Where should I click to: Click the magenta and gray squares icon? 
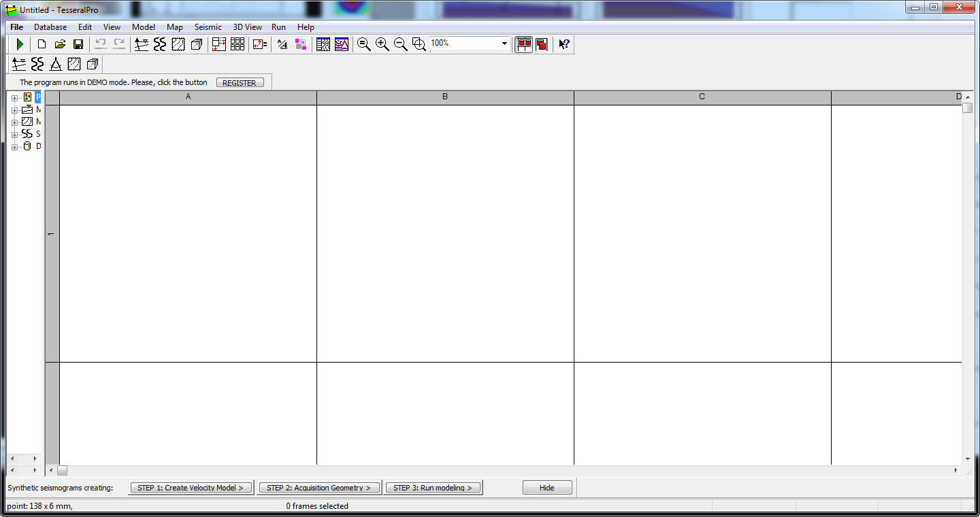click(x=301, y=44)
